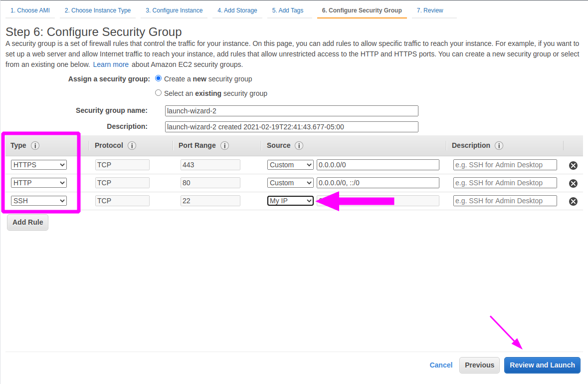Remove the HTTPS rule with its delete icon

pos(573,165)
